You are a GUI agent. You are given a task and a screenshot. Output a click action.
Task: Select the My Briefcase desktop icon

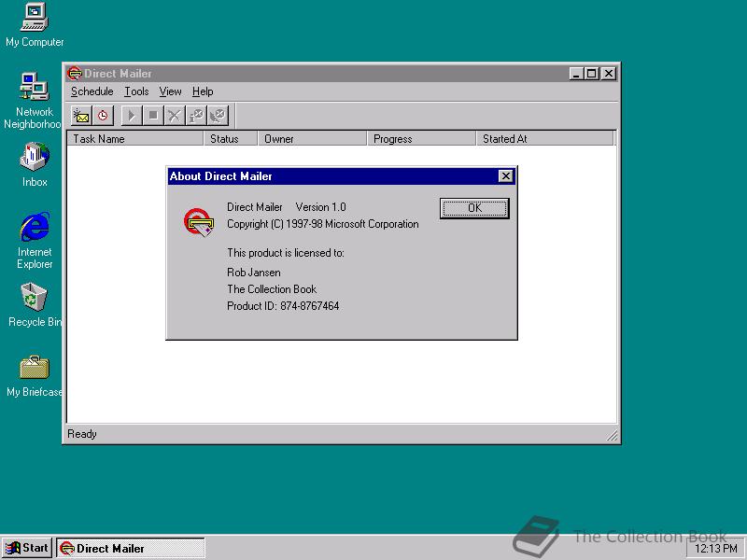pos(35,376)
